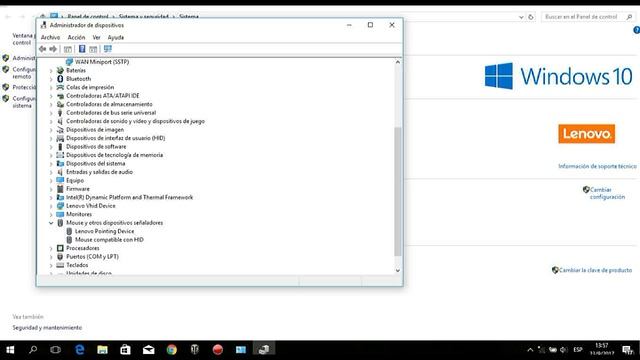Click the show/hide console tree toolbar icon
Image resolution: width=640 pixels, height=360 pixels.
(68, 49)
